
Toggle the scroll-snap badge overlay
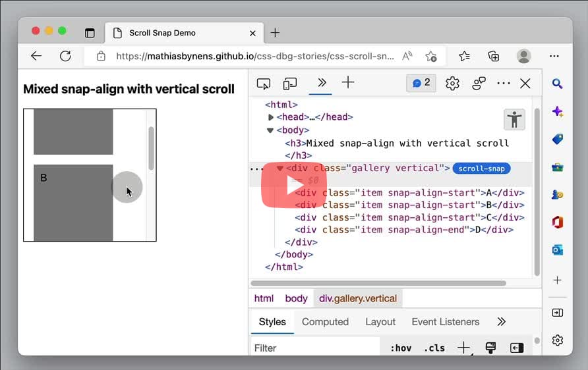point(481,169)
